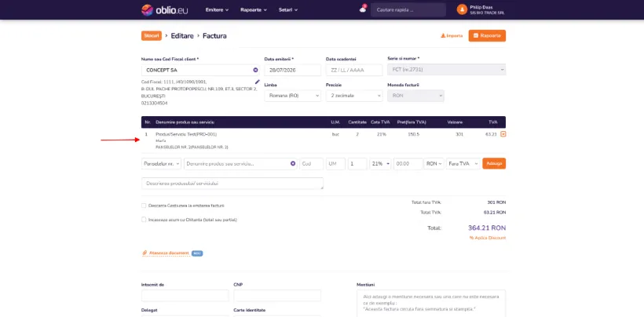Click the Cod input field

(x=312, y=164)
